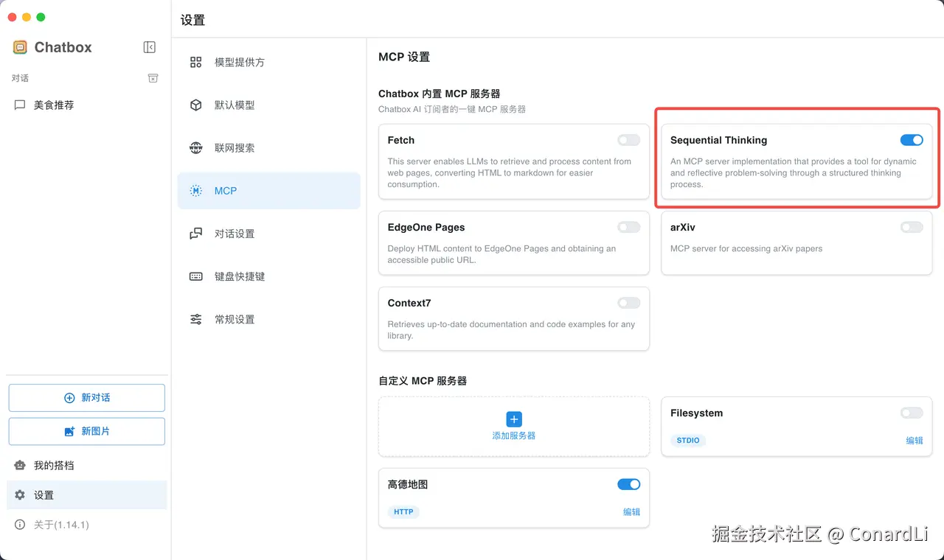Open the 常规设置 section
The height and width of the screenshot is (560, 944).
point(268,319)
